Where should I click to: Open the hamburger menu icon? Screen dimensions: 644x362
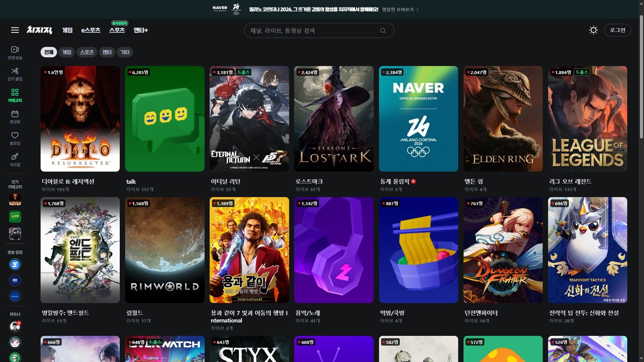tap(15, 30)
